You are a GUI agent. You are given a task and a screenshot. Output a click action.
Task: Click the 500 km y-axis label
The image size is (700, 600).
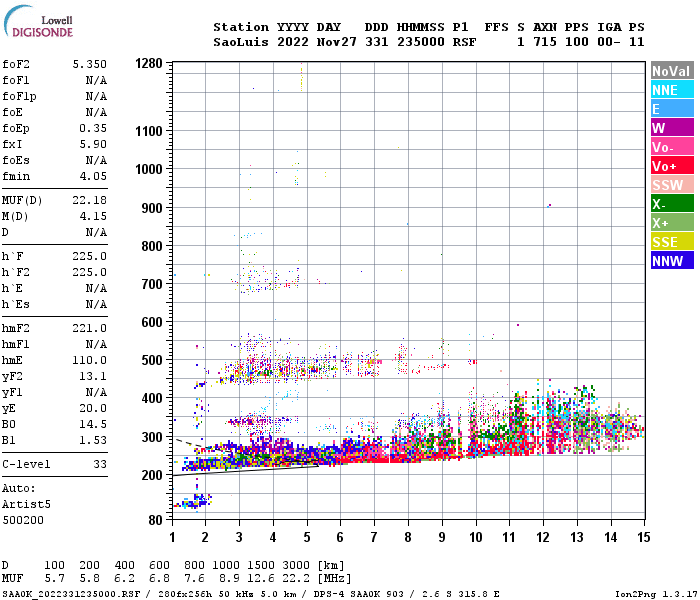click(152, 360)
